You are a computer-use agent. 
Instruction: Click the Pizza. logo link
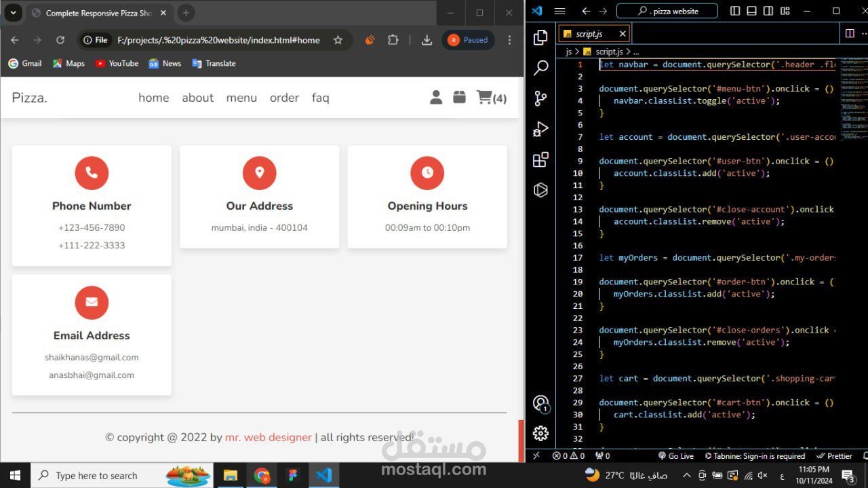(30, 98)
